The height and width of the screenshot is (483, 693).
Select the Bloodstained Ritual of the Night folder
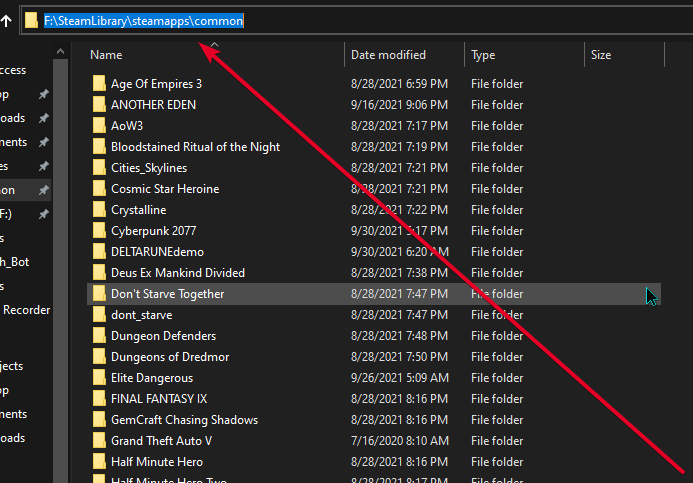tap(195, 147)
